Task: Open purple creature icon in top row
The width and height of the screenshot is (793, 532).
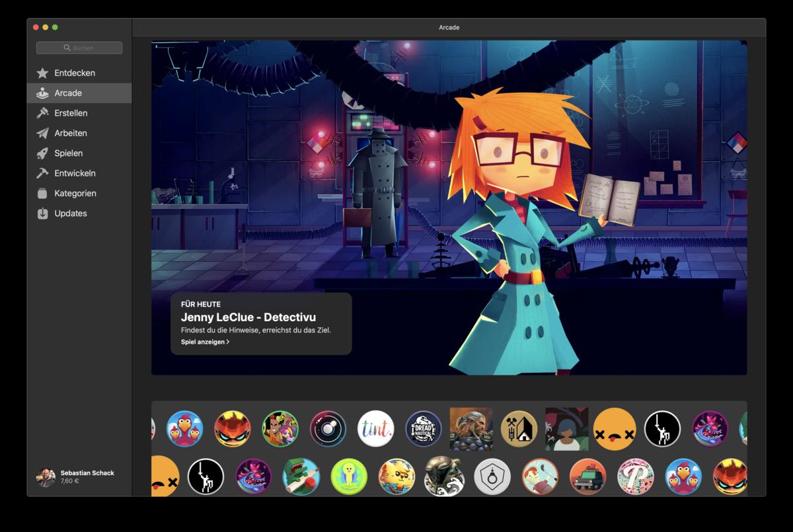Action: tap(710, 429)
